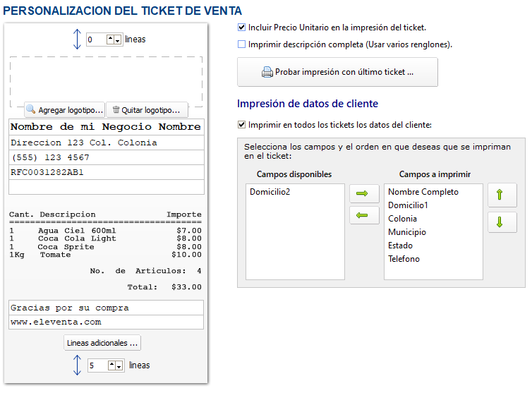This screenshot has height=393, width=532.
Task: Open top lineas dropdown arrow
Action: coord(117,40)
